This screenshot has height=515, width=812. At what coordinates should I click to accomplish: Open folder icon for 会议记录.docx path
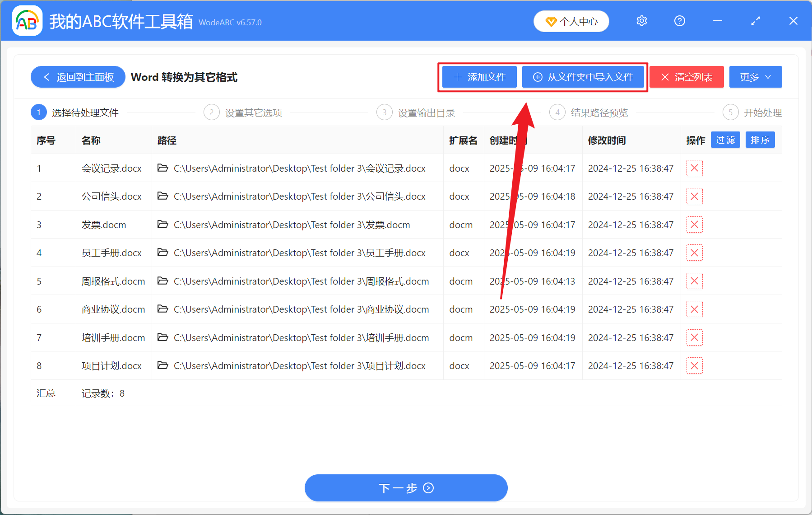[x=162, y=168]
